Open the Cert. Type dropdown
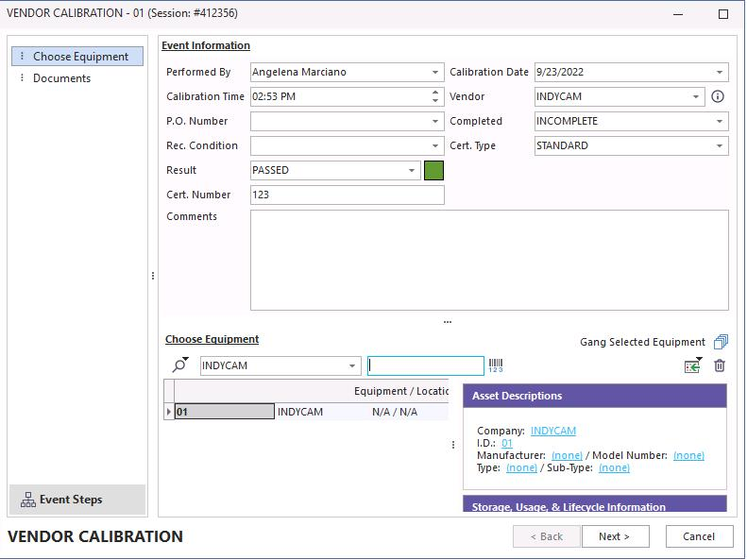Image resolution: width=747 pixels, height=560 pixels. click(720, 146)
